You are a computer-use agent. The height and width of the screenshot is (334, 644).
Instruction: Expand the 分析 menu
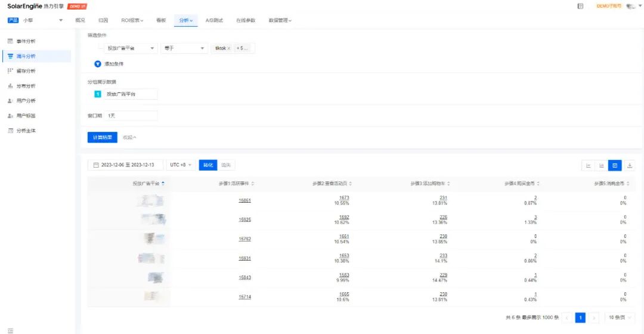[185, 20]
